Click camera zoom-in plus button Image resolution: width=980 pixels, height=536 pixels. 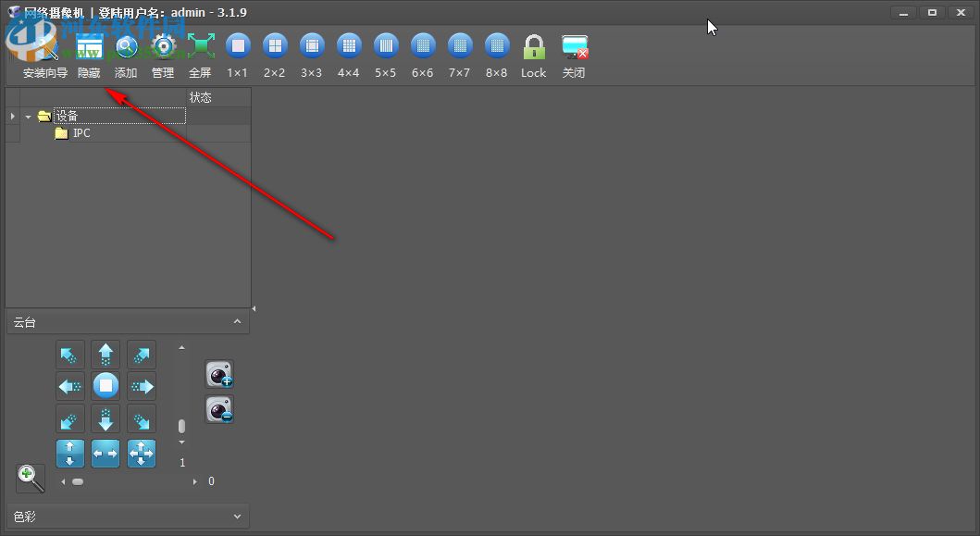[219, 374]
